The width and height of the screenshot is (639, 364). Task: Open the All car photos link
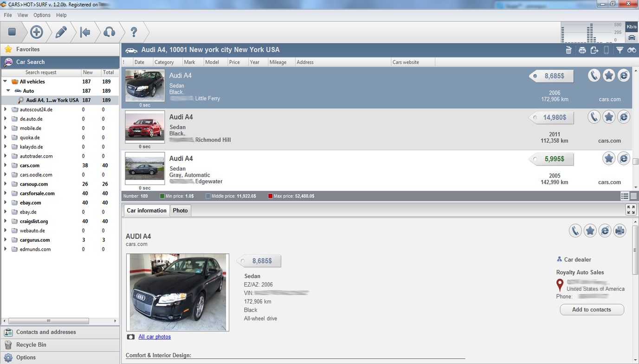(155, 337)
